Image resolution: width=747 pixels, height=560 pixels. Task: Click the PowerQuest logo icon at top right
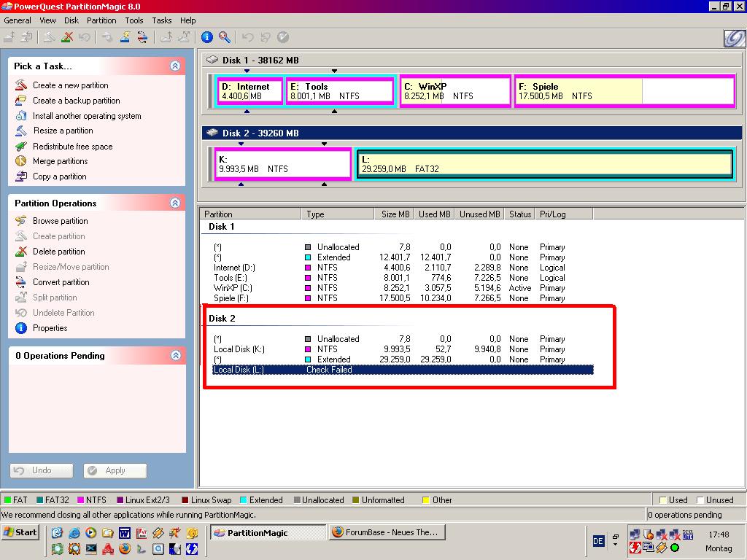(735, 38)
